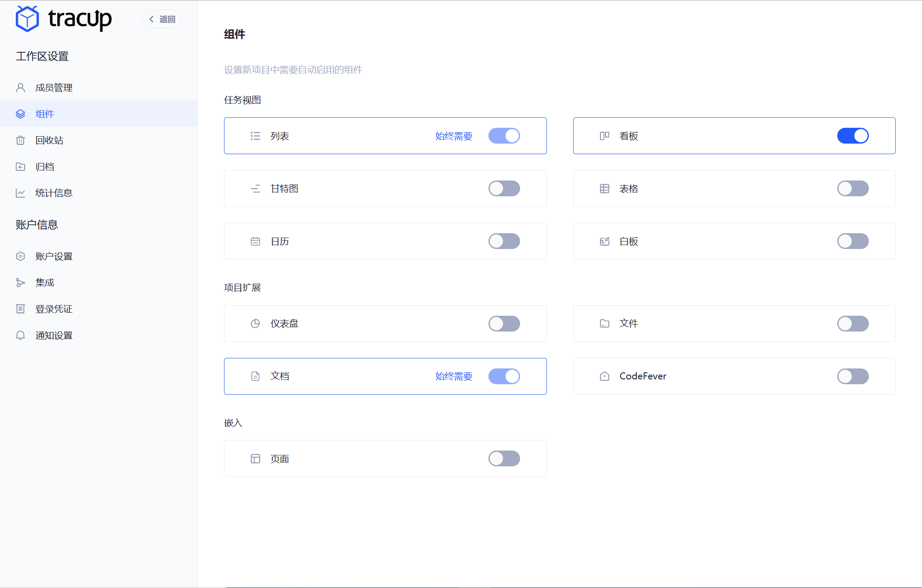Click the notification bell icon
The image size is (922, 588).
pyautogui.click(x=20, y=335)
